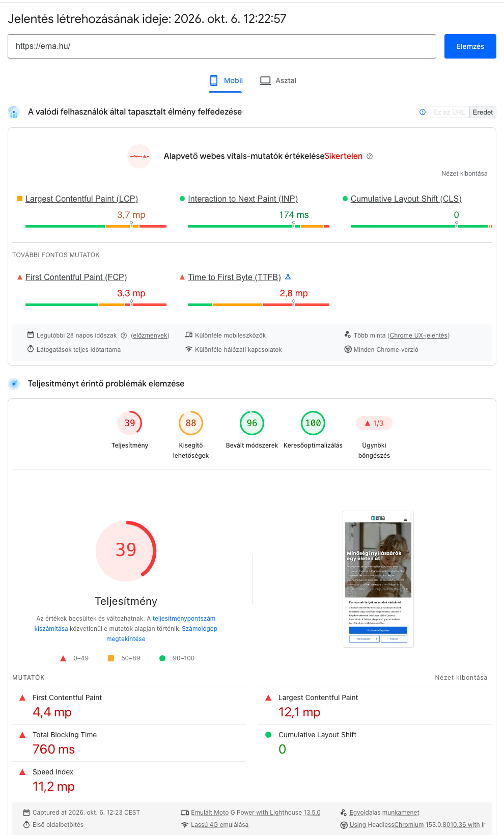The image size is (504, 835).
Task: Open help icon after Legutóbbi 28 napos időszak
Action: 124,336
